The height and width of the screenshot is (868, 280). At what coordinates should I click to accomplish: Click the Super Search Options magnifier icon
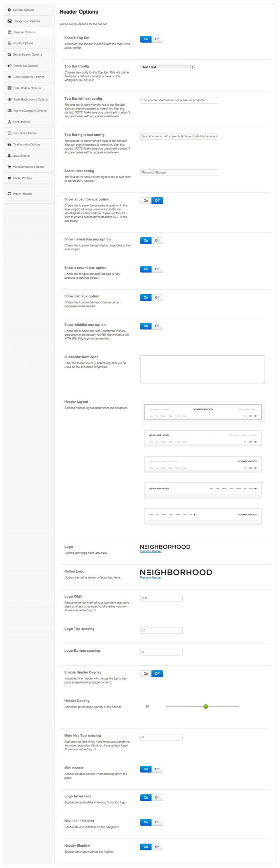pyautogui.click(x=9, y=55)
